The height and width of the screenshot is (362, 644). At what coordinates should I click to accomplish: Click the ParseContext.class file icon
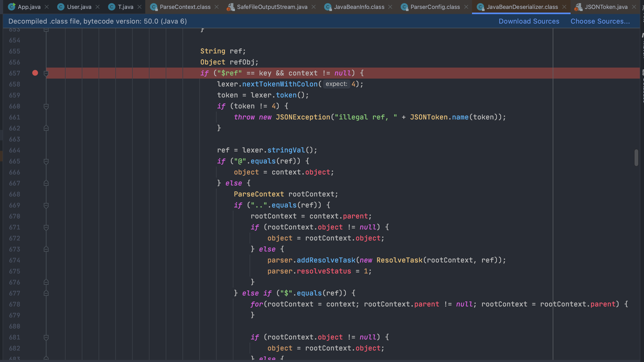(154, 7)
